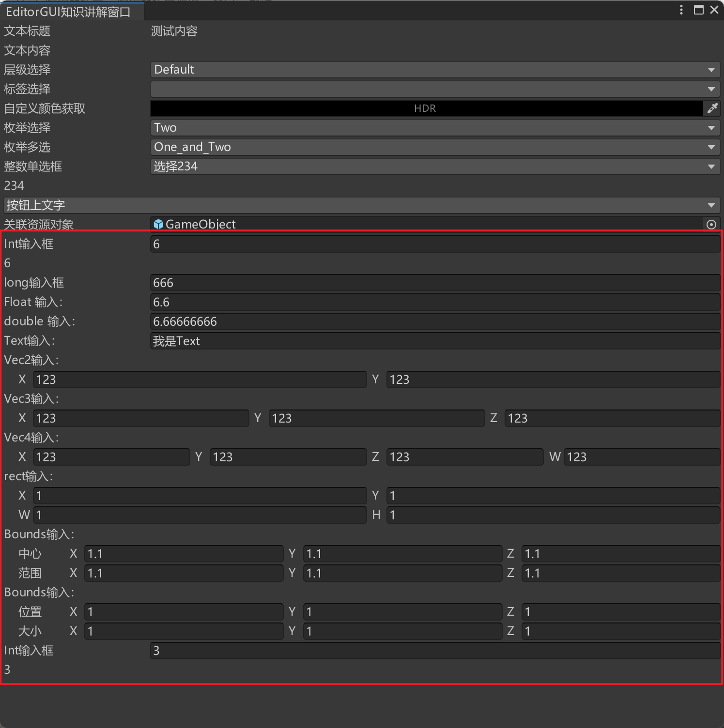The height and width of the screenshot is (728, 724).
Task: Click the 按钮上文字 dropdown button
Action: click(x=361, y=205)
